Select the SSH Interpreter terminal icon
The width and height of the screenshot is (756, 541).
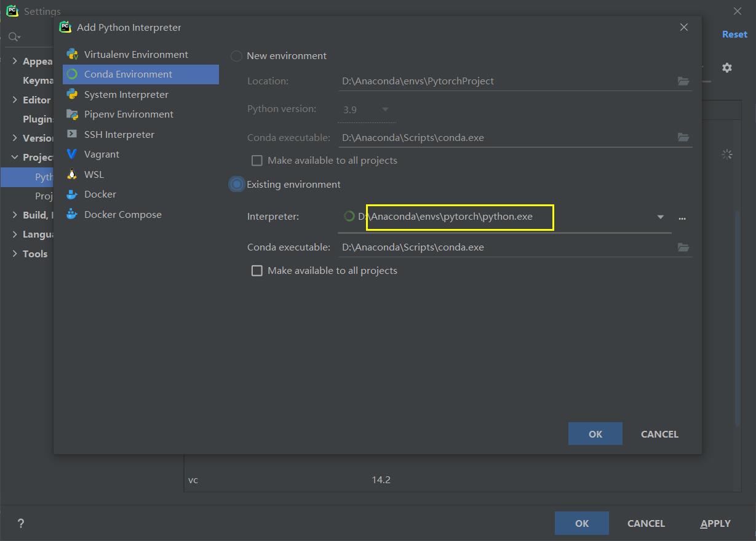click(x=72, y=134)
